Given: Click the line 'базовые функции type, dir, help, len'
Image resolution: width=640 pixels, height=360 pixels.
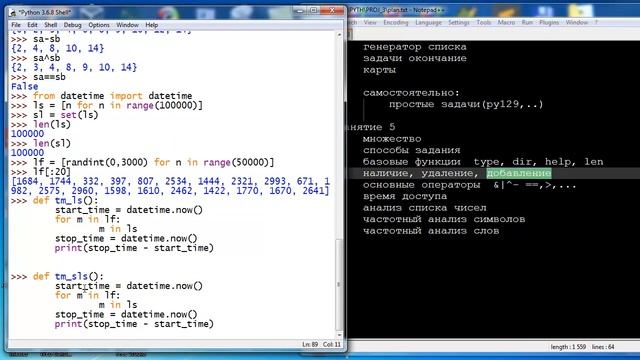Looking at the screenshot, I should click(483, 162).
